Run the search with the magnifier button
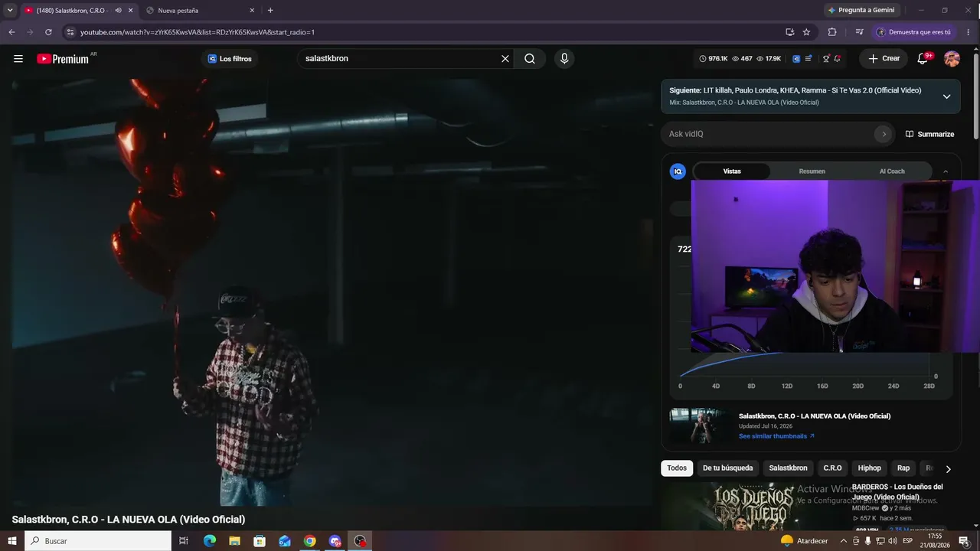This screenshot has height=551, width=980. [530, 59]
